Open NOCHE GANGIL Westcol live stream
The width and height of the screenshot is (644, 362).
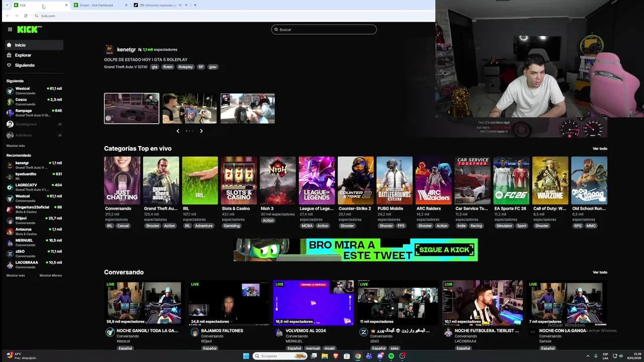[144, 303]
